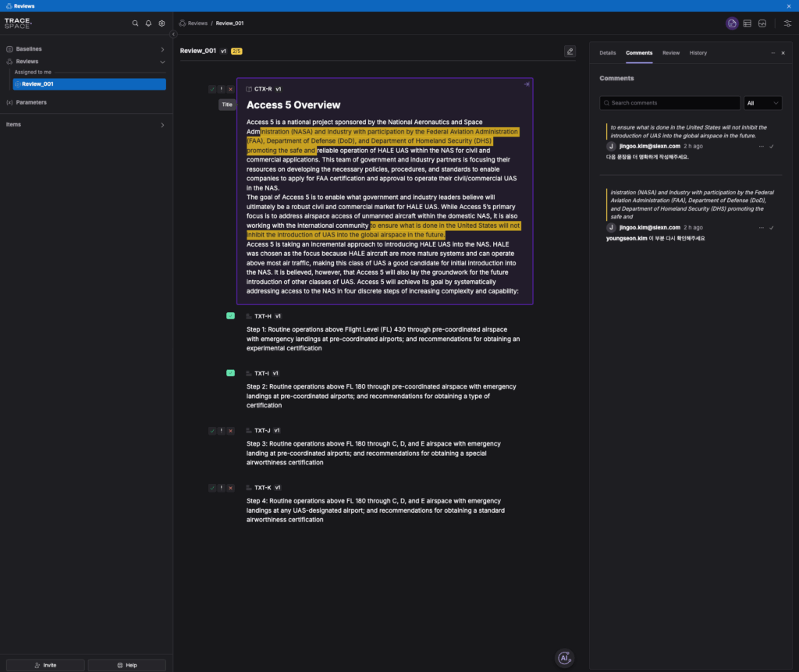Open the search icon in the sidebar header
The height and width of the screenshot is (672, 799).
(135, 23)
